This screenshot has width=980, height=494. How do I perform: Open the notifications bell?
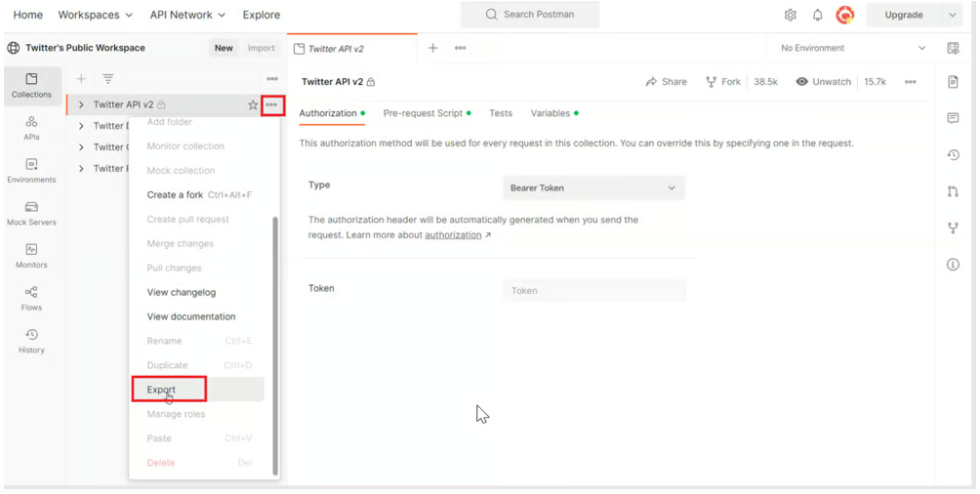coord(818,15)
